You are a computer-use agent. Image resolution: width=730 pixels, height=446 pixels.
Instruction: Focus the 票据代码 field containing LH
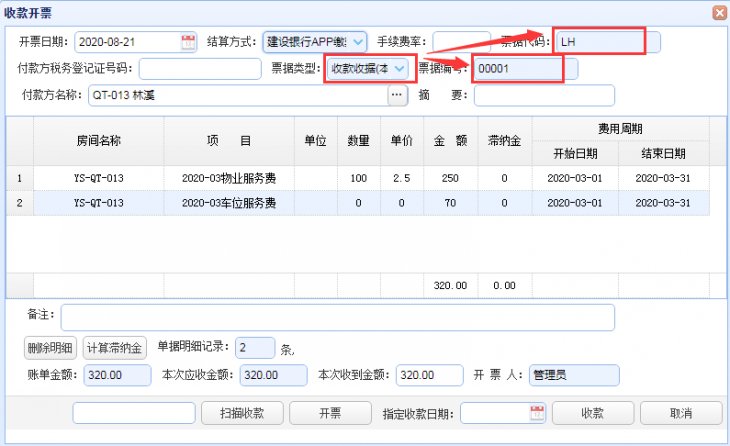tap(598, 42)
